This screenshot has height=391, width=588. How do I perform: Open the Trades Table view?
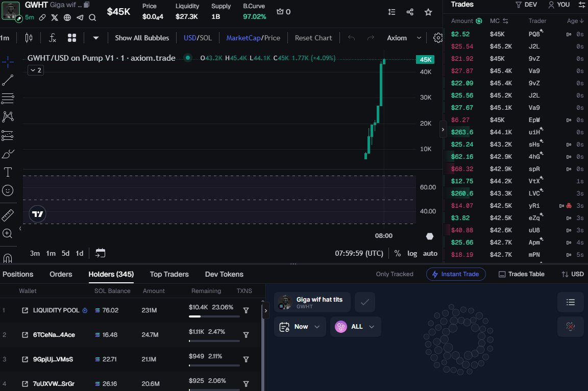pos(521,274)
